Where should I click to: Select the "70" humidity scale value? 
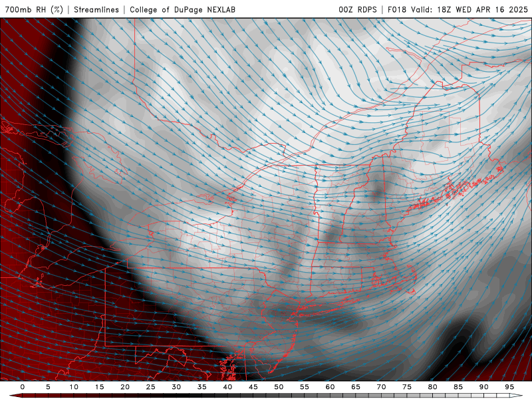coord(381,387)
